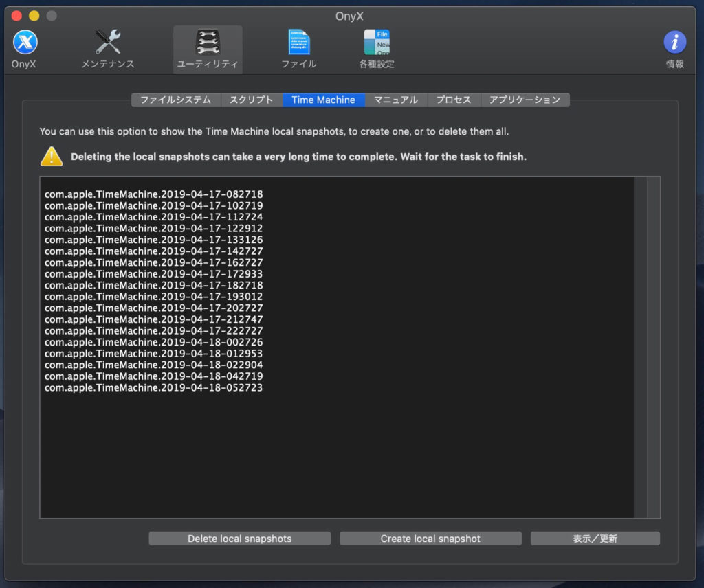704x588 pixels.
Task: Select snapshot 2019-04-18-042719 line
Action: 153,376
